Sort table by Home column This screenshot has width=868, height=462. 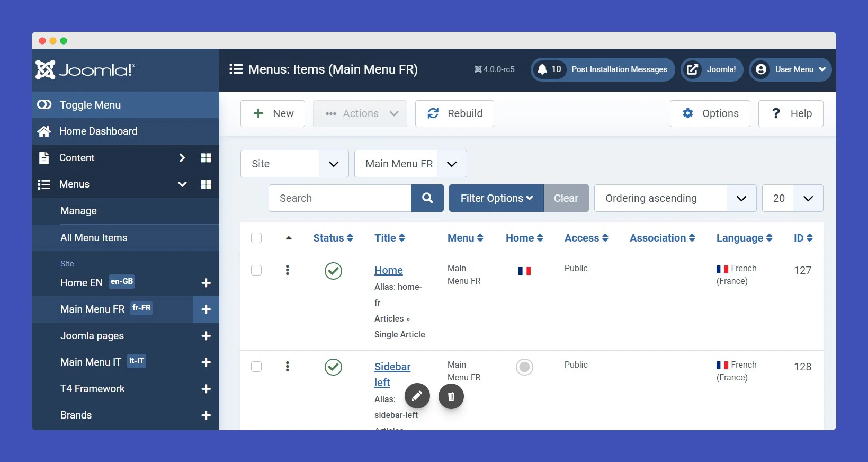click(x=524, y=238)
